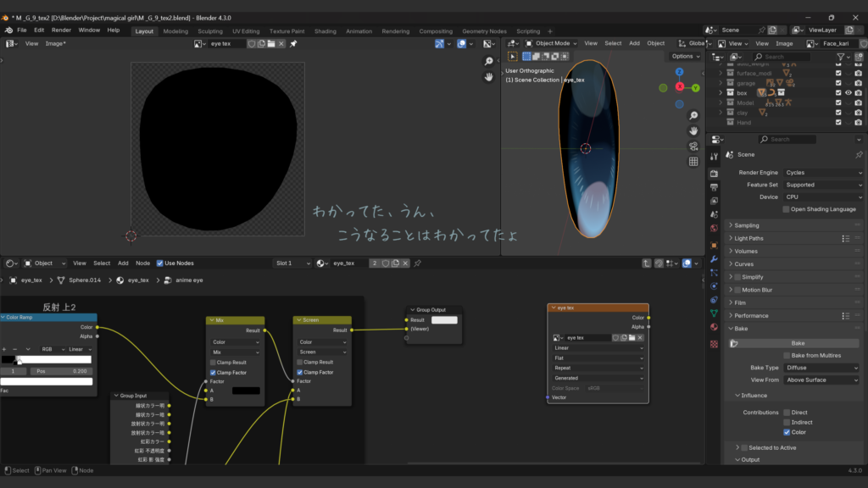Enable Clamp Result on the Mix node

[214, 363]
